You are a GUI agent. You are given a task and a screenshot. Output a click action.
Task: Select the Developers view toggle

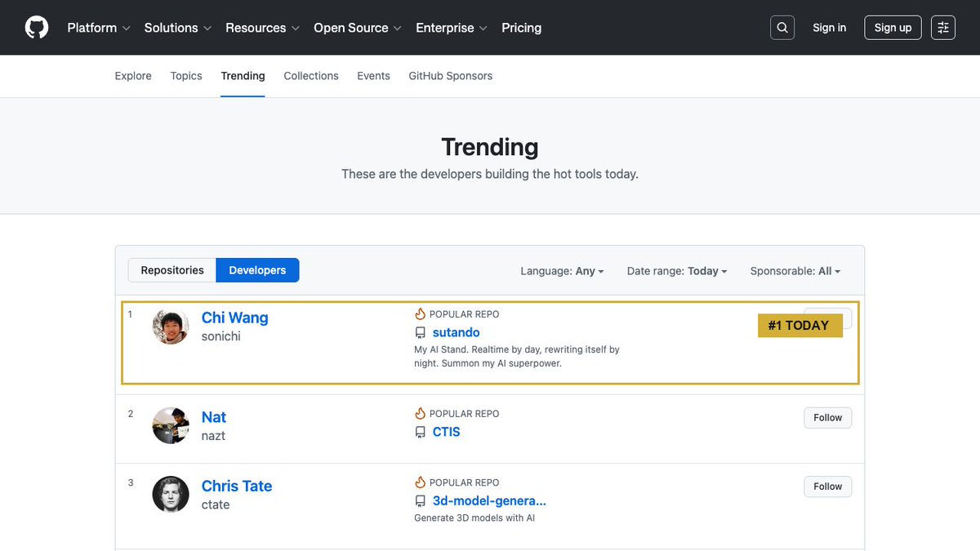tap(257, 270)
